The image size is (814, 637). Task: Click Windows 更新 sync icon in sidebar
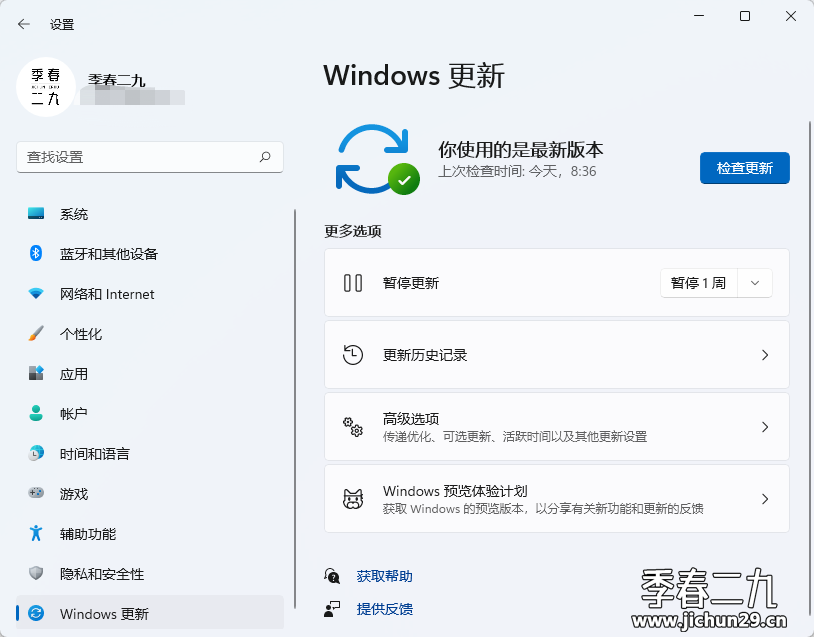(x=36, y=613)
